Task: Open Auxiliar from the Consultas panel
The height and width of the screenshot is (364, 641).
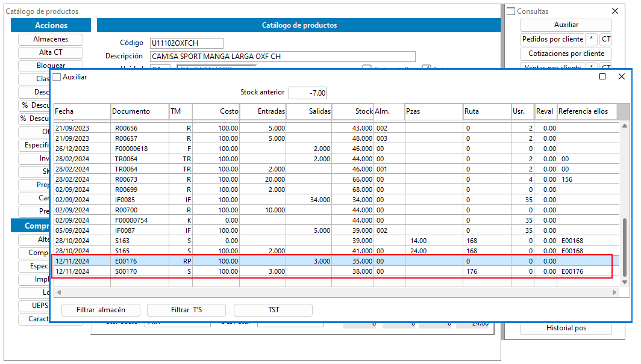Action: [x=566, y=25]
